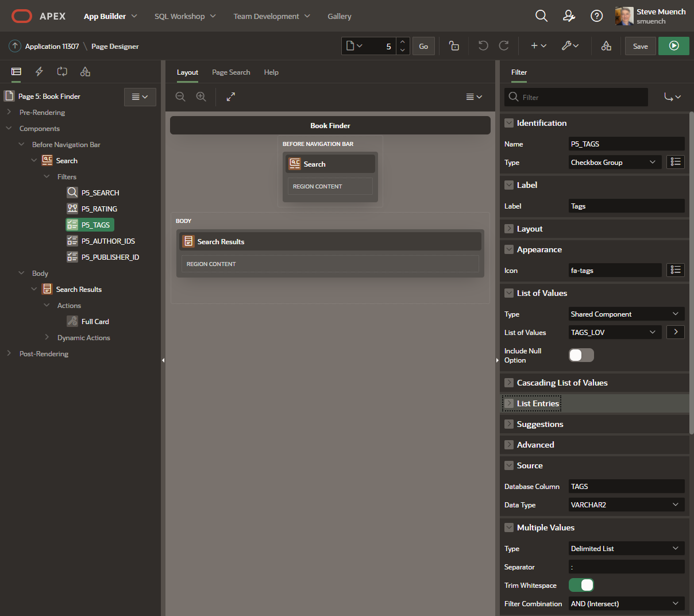Click the Zoom In magnifier icon
This screenshot has height=616, width=694.
point(201,97)
